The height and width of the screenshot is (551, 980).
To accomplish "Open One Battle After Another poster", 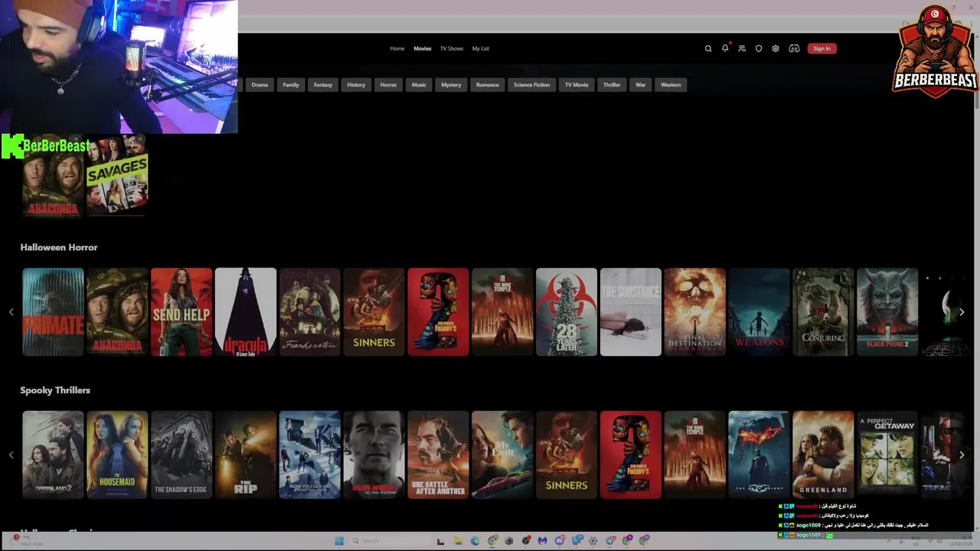I will (x=438, y=455).
